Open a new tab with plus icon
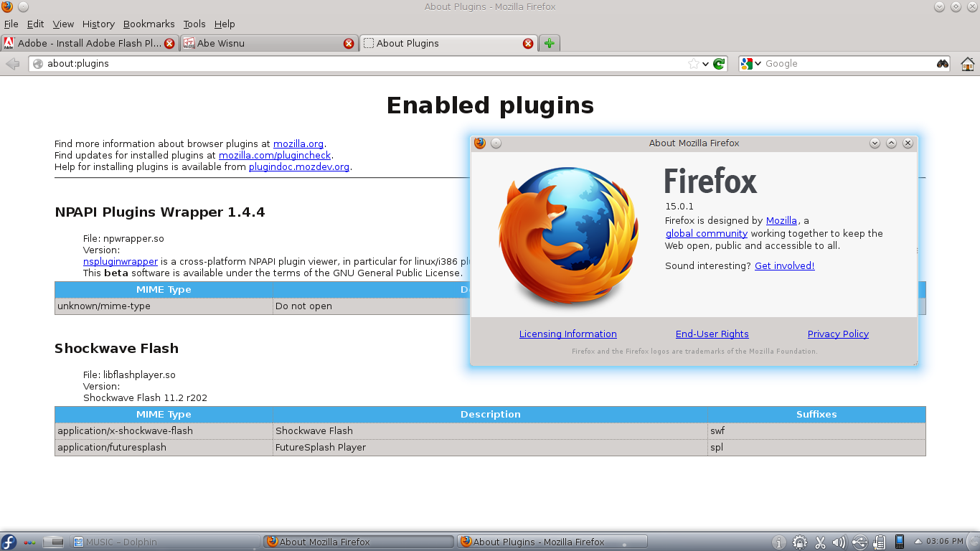980x551 pixels. coord(549,43)
